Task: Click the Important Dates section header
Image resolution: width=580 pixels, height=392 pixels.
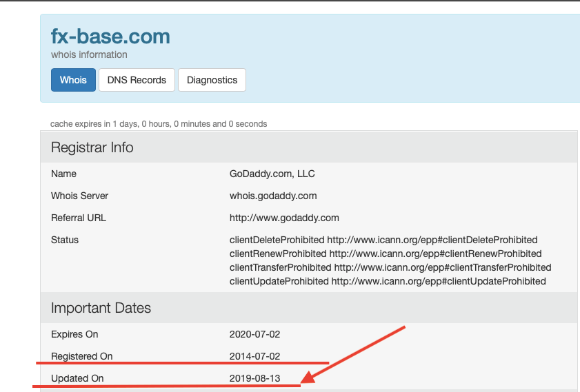Action: point(101,307)
